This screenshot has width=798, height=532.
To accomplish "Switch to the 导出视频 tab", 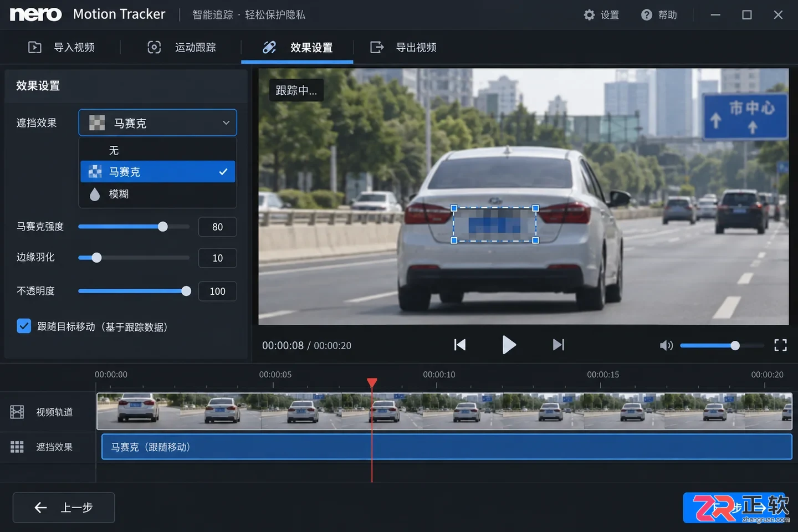I will click(403, 47).
